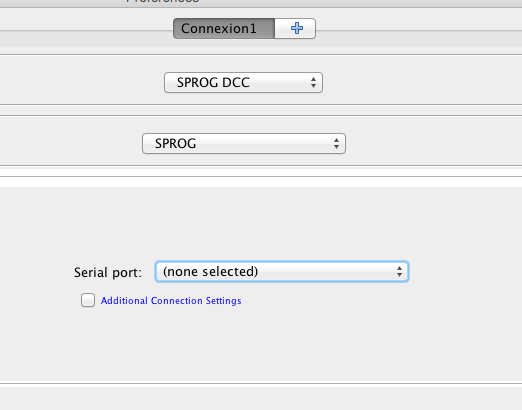Enable the Additional Connection Settings checkbox
The width and height of the screenshot is (522, 410).
88,300
